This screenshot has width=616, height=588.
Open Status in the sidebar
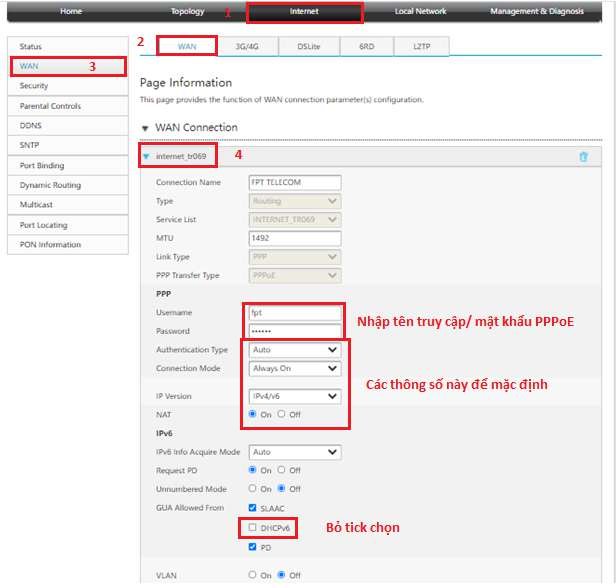[x=68, y=46]
